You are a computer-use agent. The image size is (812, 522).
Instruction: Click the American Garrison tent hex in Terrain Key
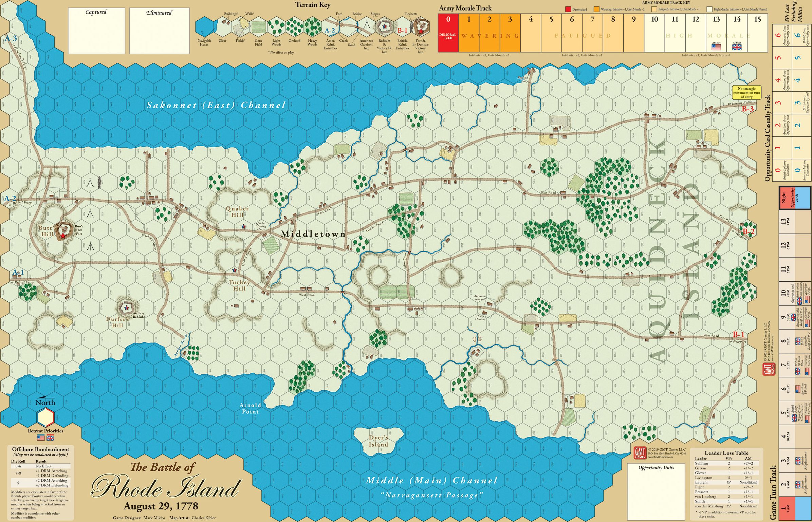pos(366,27)
